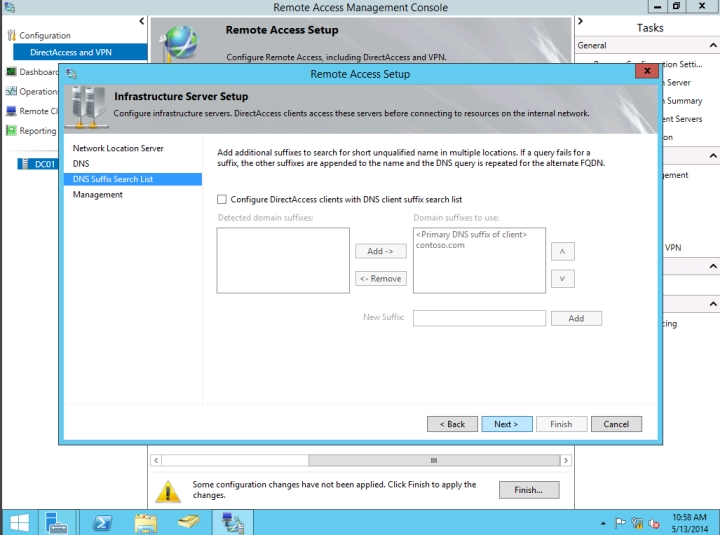The height and width of the screenshot is (535, 720).
Task: Click the yellow drive icon on taskbar
Action: point(189,523)
